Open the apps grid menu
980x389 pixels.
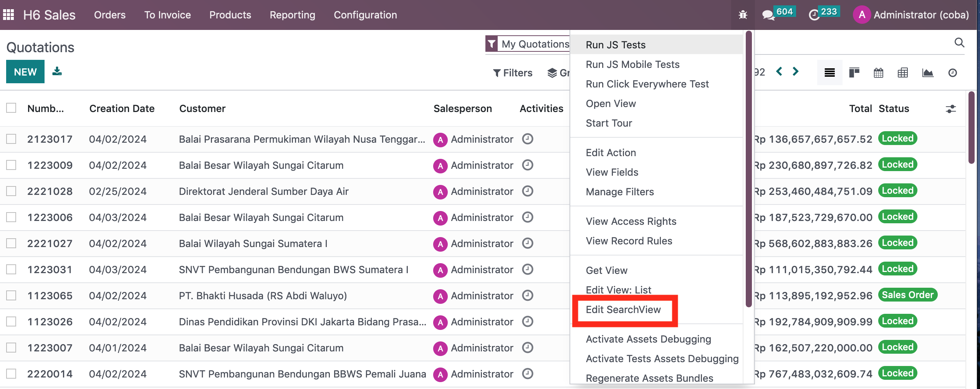tap(8, 14)
